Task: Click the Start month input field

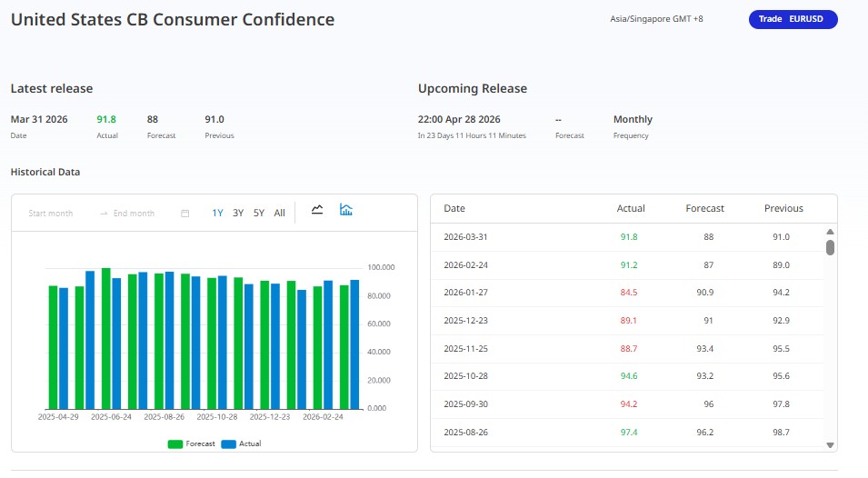Action: pyautogui.click(x=51, y=214)
